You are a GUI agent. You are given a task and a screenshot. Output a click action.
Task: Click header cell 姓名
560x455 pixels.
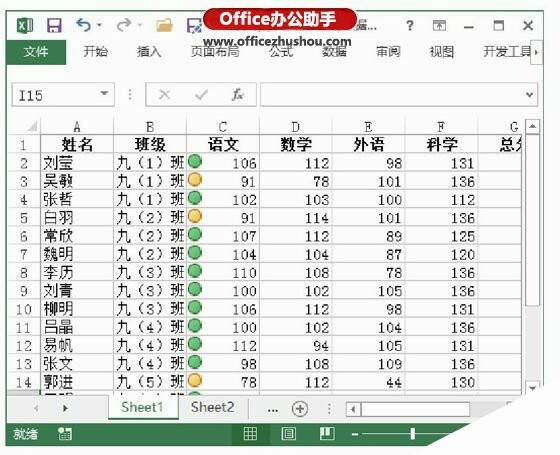(77, 145)
